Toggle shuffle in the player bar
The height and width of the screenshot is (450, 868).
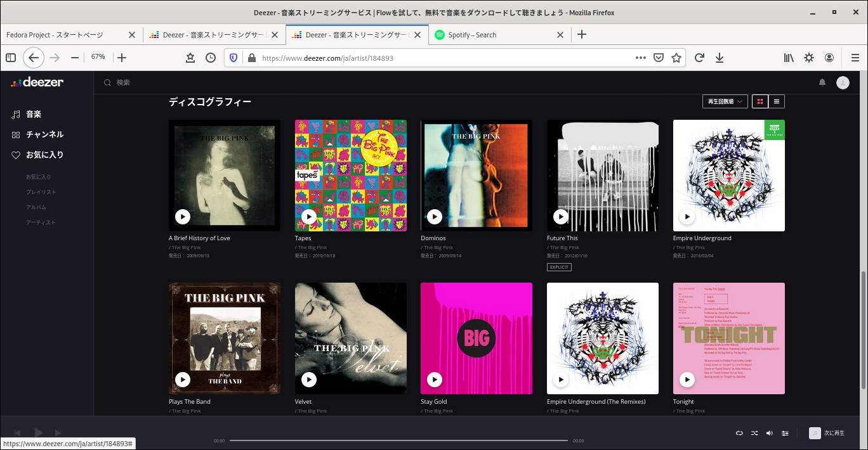(754, 433)
